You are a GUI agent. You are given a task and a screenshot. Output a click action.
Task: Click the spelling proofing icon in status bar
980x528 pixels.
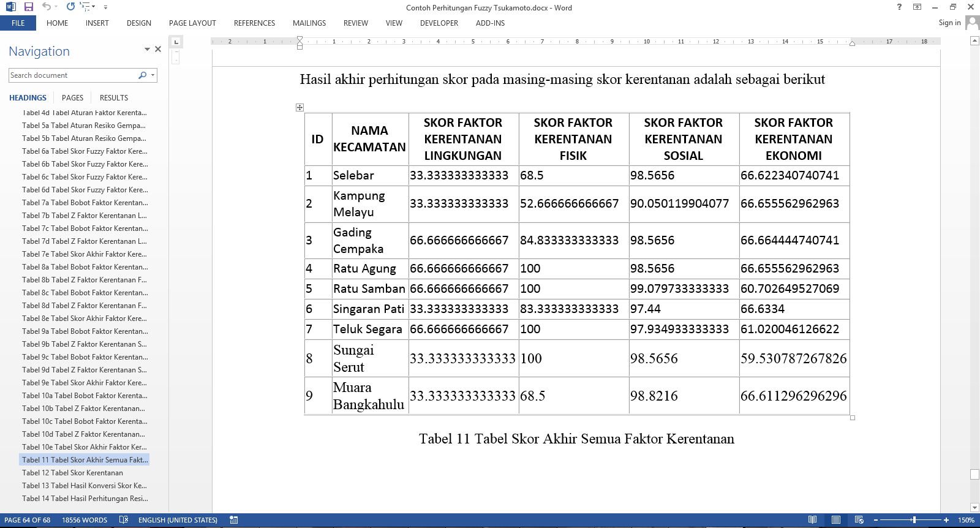pos(124,520)
